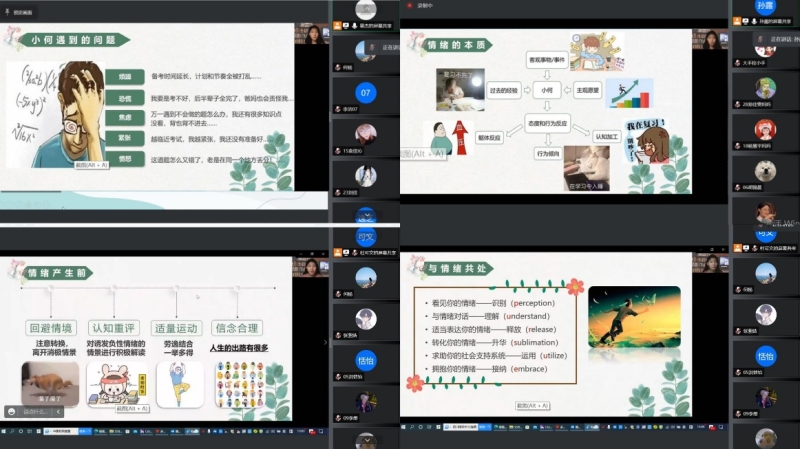The height and width of the screenshot is (449, 800).
Task: Open emoji picker in bottom-left chat bar
Action: [x=12, y=411]
